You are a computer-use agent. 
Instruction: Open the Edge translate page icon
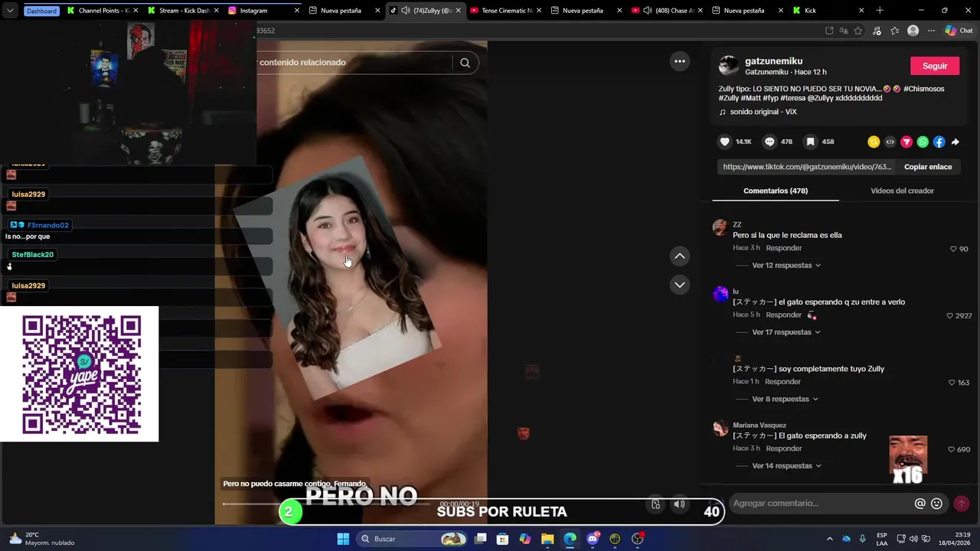pyautogui.click(x=844, y=31)
